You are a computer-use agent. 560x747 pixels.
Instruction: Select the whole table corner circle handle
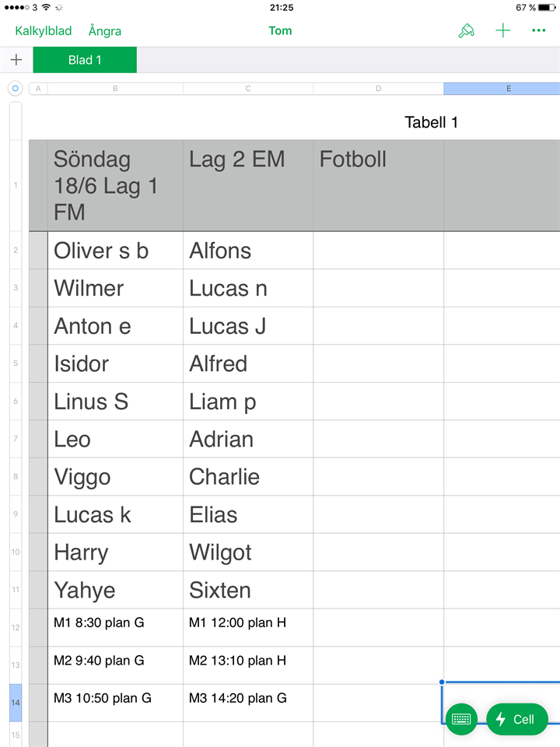point(15,89)
